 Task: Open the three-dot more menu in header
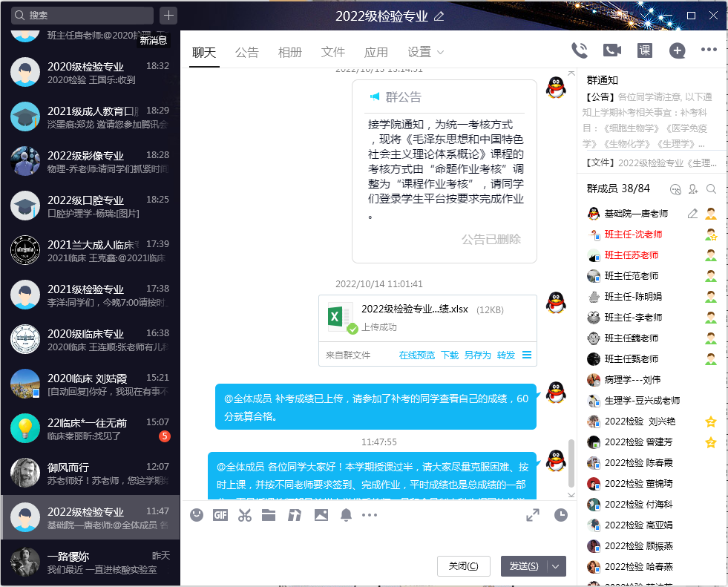[709, 50]
